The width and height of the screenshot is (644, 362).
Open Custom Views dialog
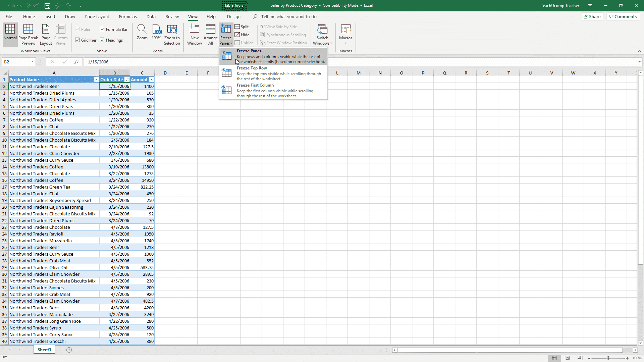point(61,35)
